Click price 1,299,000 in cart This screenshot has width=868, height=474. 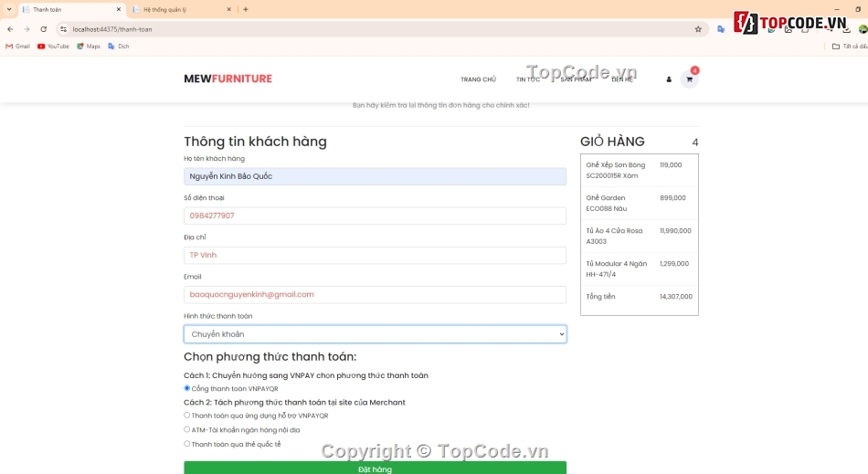pos(674,264)
